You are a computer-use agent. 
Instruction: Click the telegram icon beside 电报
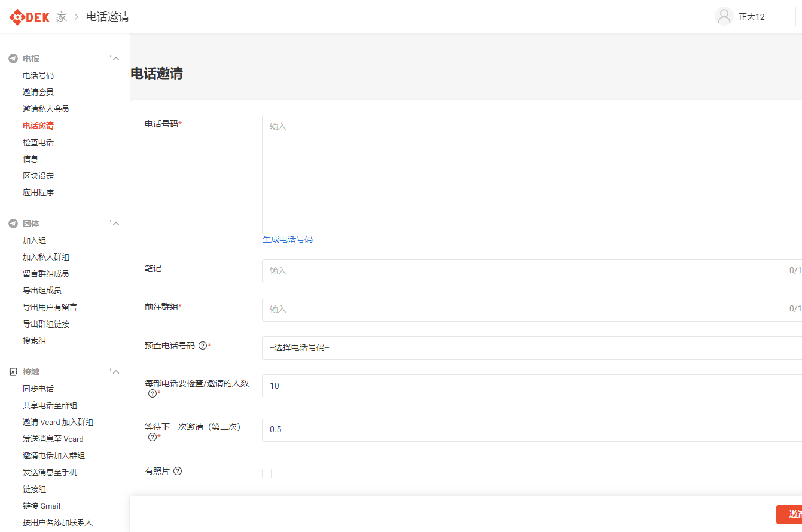13,59
